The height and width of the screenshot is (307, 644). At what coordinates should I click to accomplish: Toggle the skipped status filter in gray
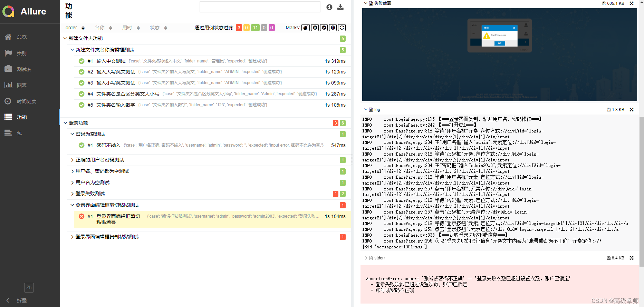click(x=264, y=28)
